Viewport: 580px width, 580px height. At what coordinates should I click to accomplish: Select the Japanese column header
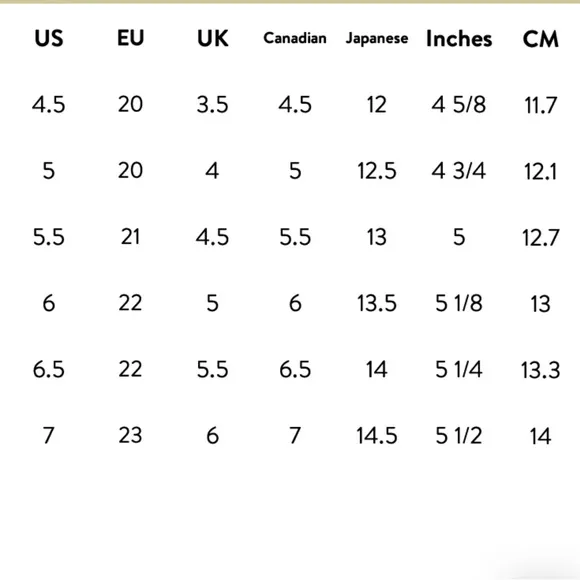coord(377,39)
